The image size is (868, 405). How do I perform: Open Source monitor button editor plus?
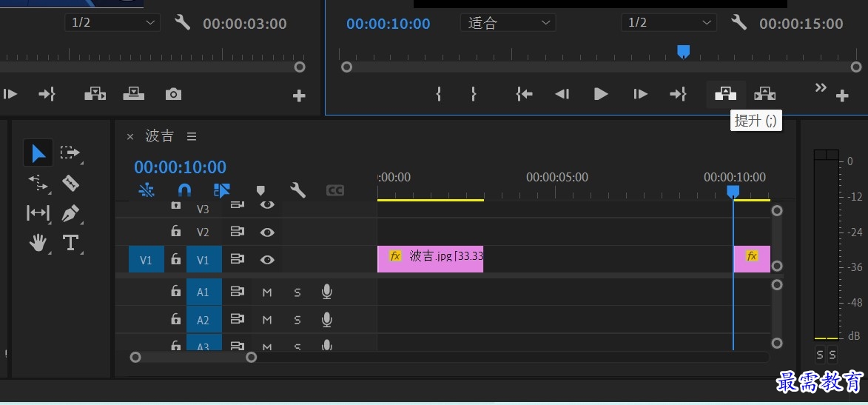[x=299, y=96]
